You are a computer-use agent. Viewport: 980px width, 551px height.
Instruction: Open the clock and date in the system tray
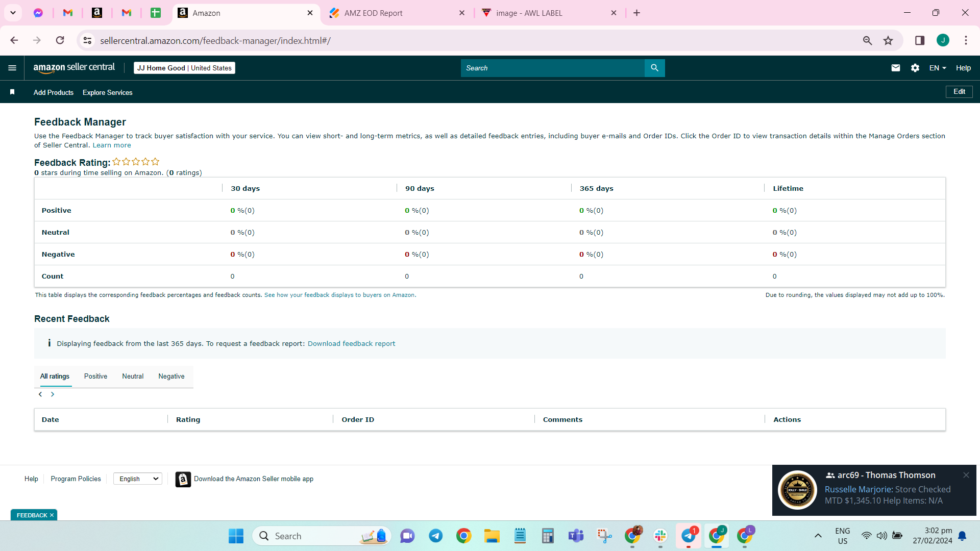click(933, 536)
